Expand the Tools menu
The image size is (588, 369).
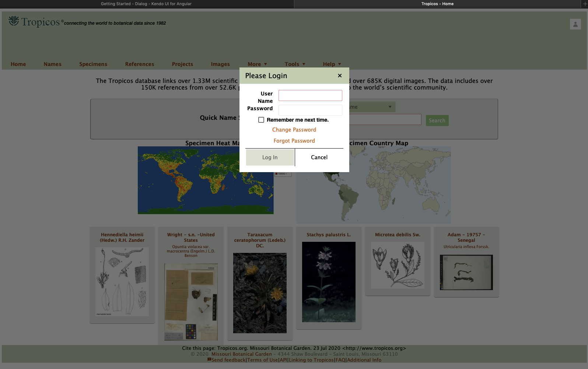(295, 64)
